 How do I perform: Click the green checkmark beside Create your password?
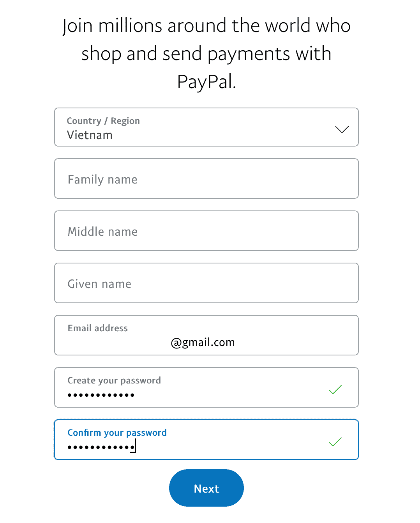335,389
